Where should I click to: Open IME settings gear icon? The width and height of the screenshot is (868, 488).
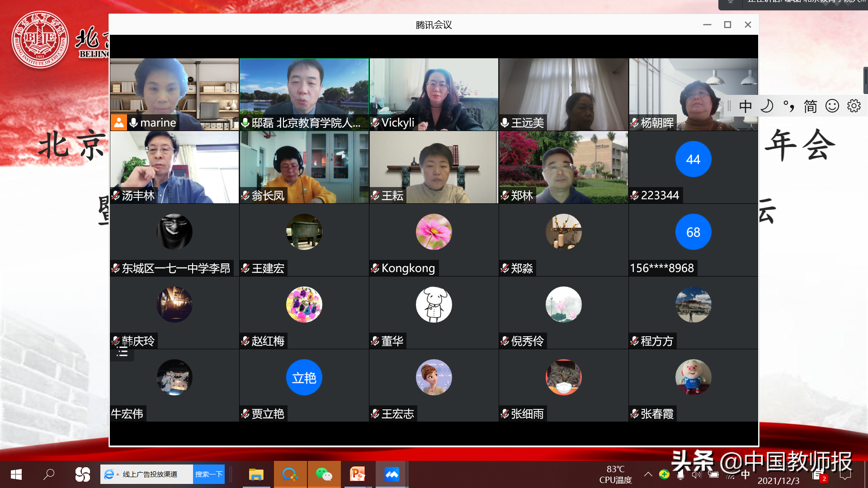click(854, 106)
